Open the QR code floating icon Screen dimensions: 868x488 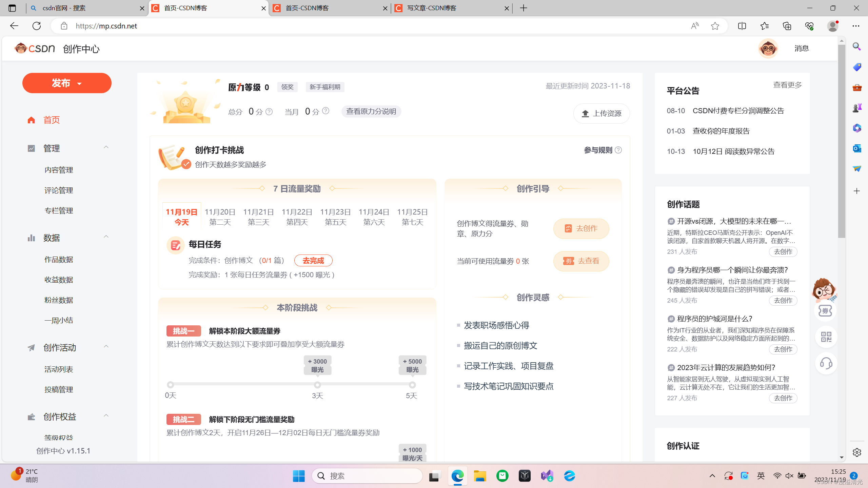(826, 337)
